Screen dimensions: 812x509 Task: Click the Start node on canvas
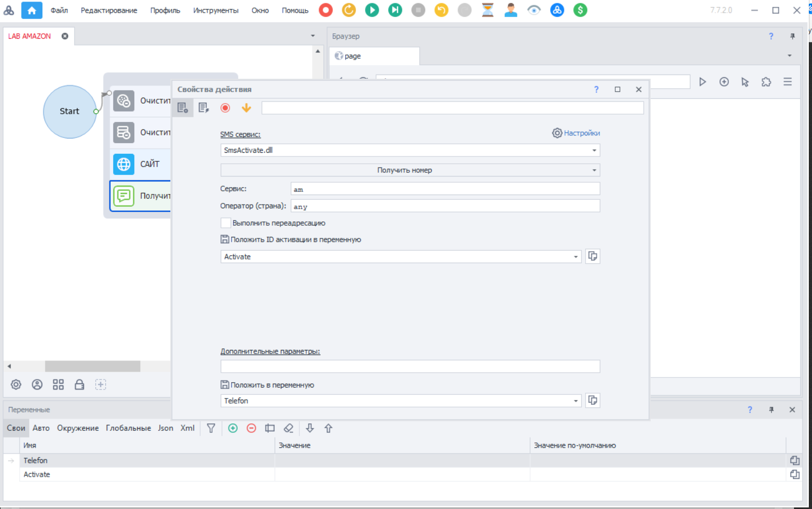(69, 112)
